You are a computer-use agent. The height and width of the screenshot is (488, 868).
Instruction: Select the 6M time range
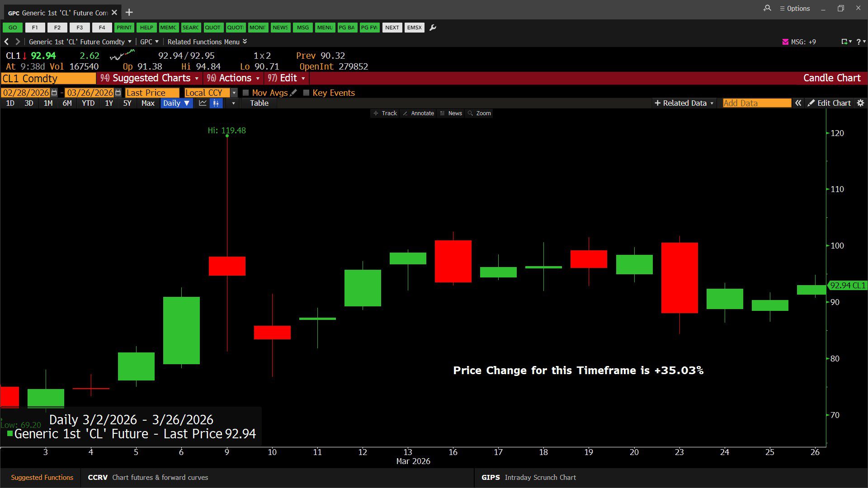67,103
